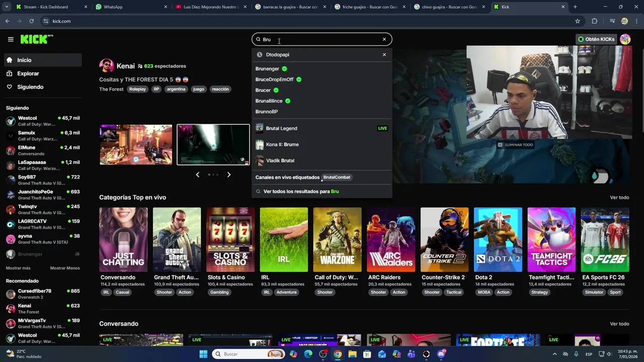Open ElMune followed channel

pyautogui.click(x=43, y=150)
